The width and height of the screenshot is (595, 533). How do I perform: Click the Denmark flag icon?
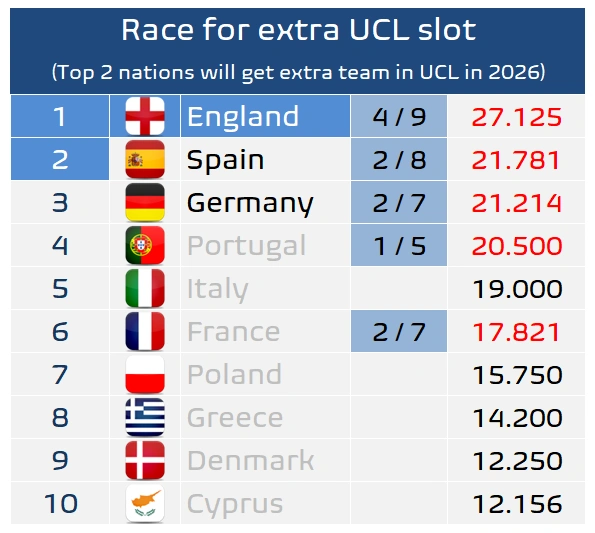click(145, 460)
